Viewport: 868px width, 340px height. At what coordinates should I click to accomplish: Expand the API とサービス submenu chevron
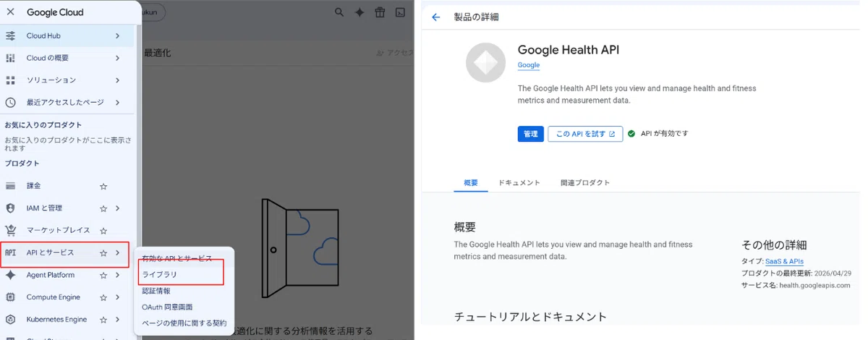click(x=117, y=253)
